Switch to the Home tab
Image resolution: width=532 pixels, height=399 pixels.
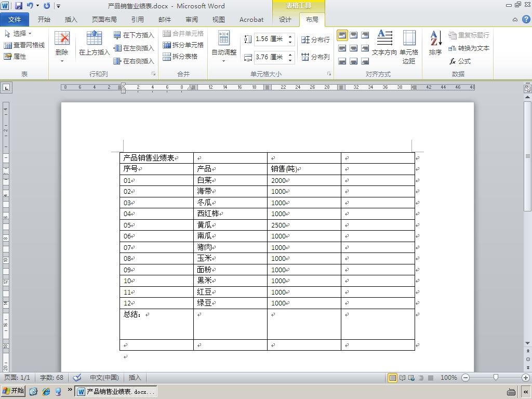pos(44,20)
